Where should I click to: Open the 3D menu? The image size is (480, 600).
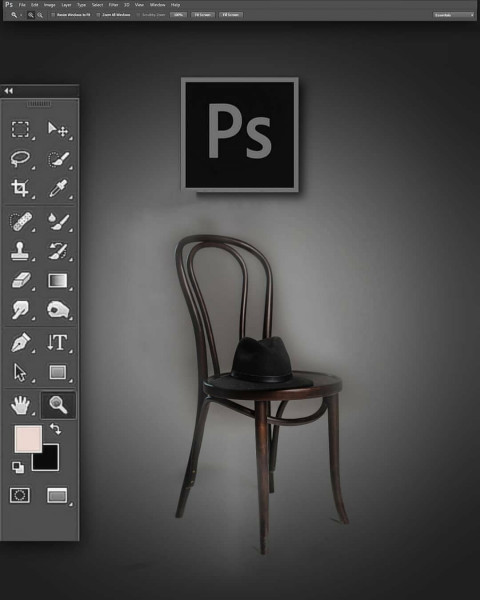(127, 5)
